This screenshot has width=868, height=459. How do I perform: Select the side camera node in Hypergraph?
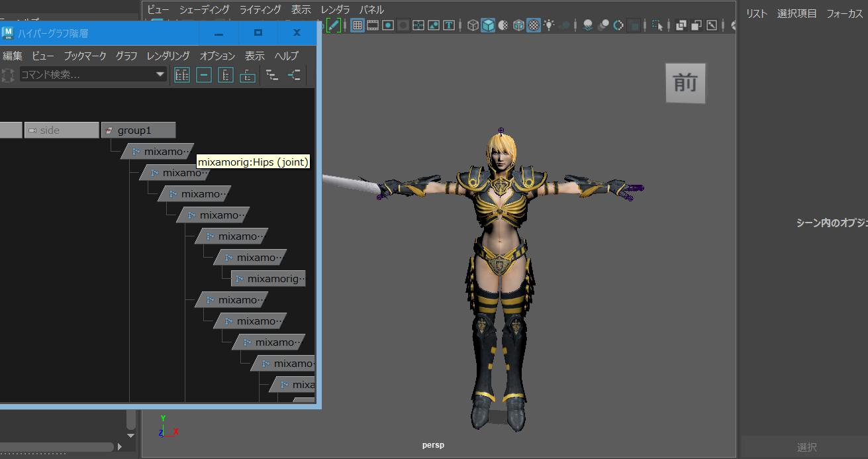click(x=62, y=130)
